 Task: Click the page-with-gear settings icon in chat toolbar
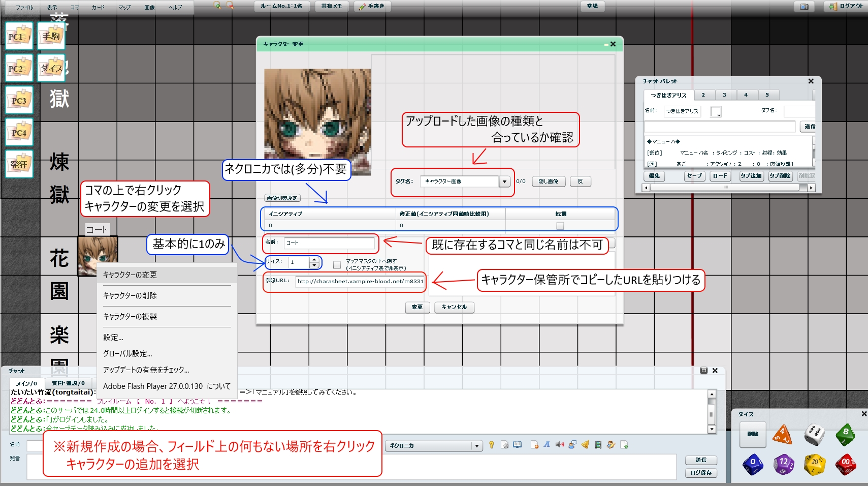point(504,445)
